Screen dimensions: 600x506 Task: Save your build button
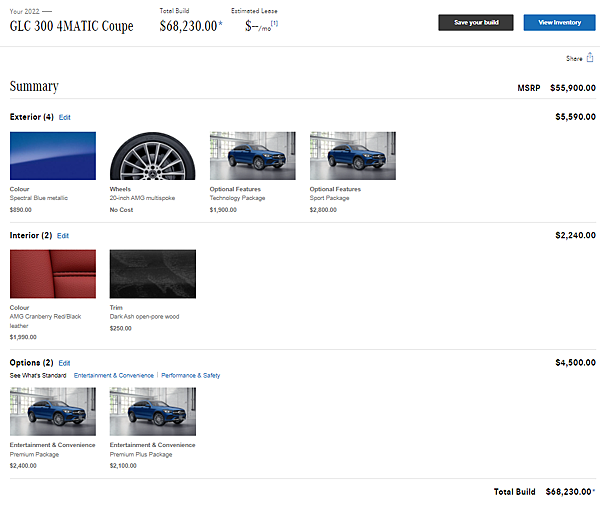click(x=476, y=23)
